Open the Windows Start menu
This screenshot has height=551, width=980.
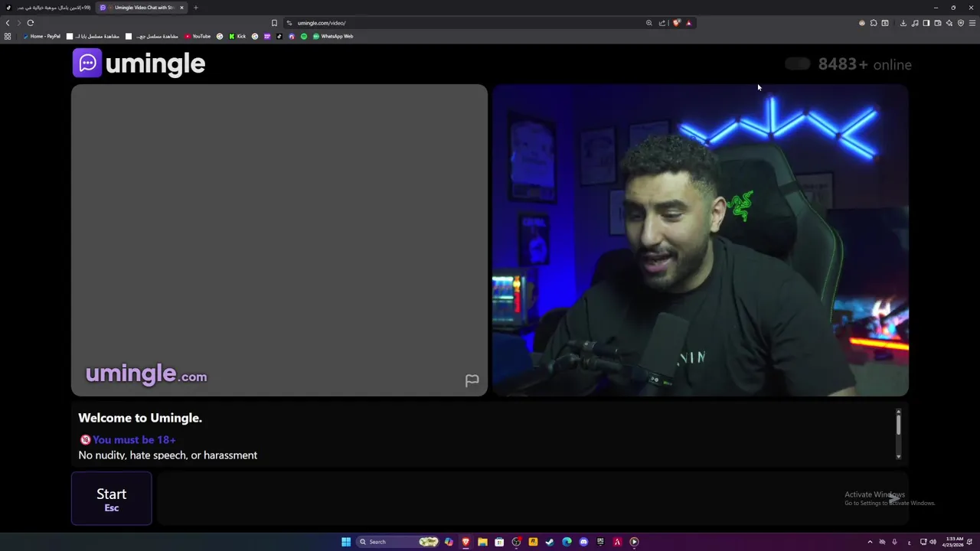(x=346, y=542)
